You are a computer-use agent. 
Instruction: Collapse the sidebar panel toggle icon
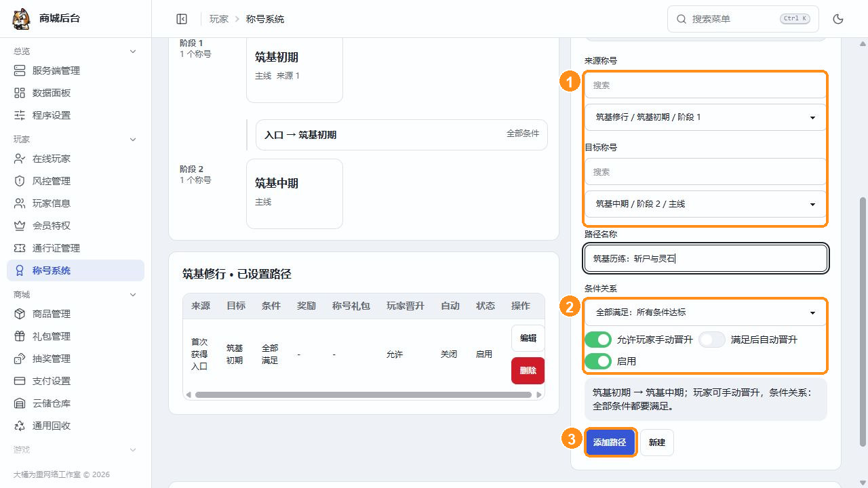coord(182,19)
